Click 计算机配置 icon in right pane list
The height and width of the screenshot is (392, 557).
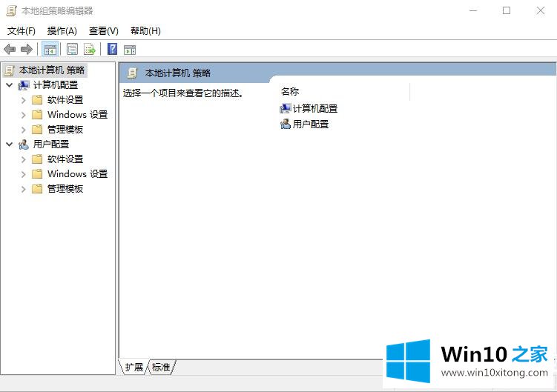point(286,108)
